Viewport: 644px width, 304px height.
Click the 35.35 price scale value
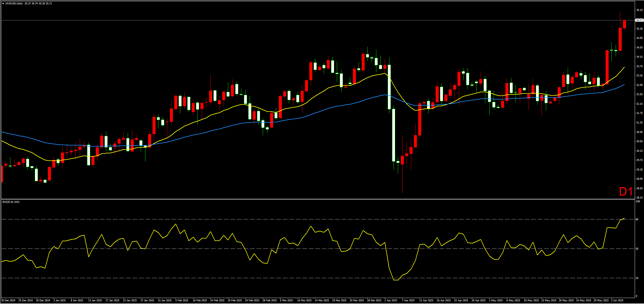[639, 29]
